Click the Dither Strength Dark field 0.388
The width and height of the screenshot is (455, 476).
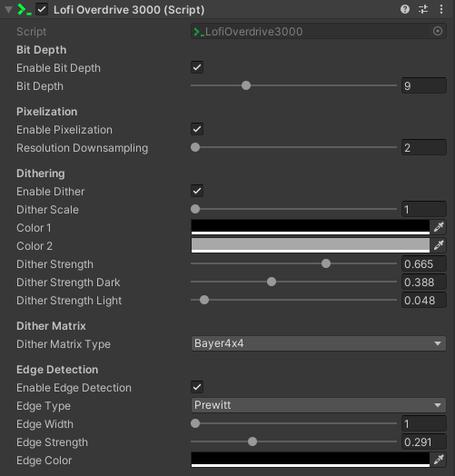[x=424, y=282]
